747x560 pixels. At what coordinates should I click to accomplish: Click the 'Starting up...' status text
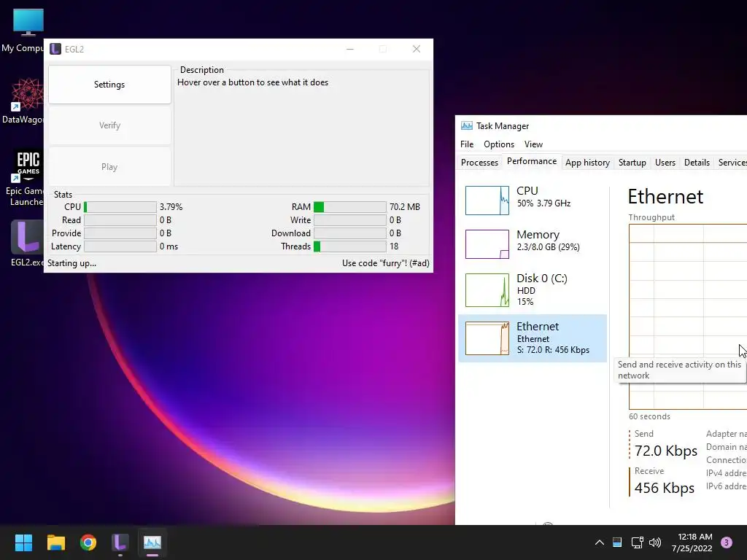[72, 262]
